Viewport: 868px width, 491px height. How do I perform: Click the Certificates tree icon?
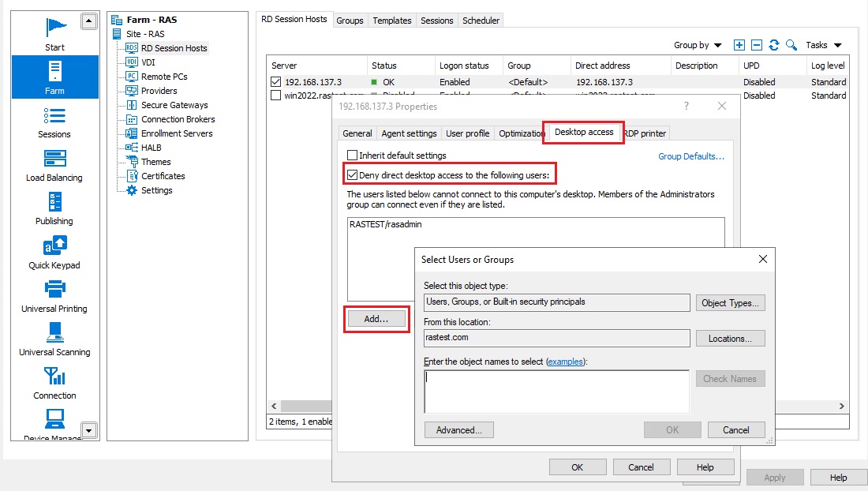coord(132,176)
